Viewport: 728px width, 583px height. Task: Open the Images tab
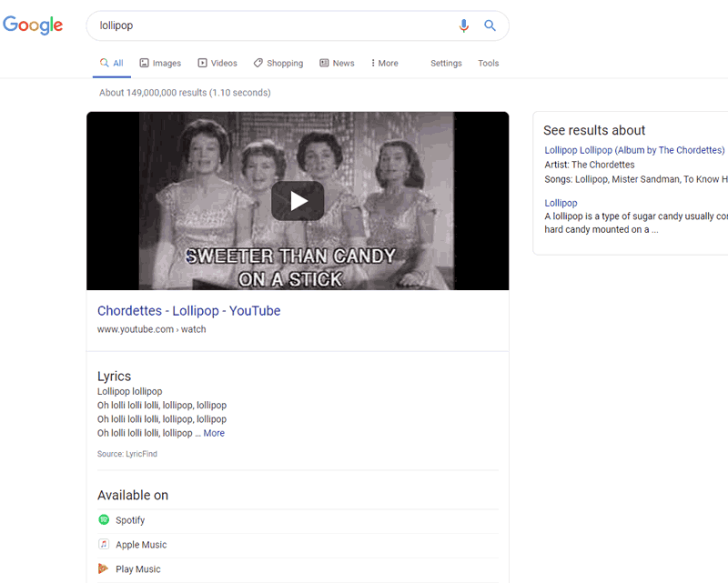[x=160, y=64]
